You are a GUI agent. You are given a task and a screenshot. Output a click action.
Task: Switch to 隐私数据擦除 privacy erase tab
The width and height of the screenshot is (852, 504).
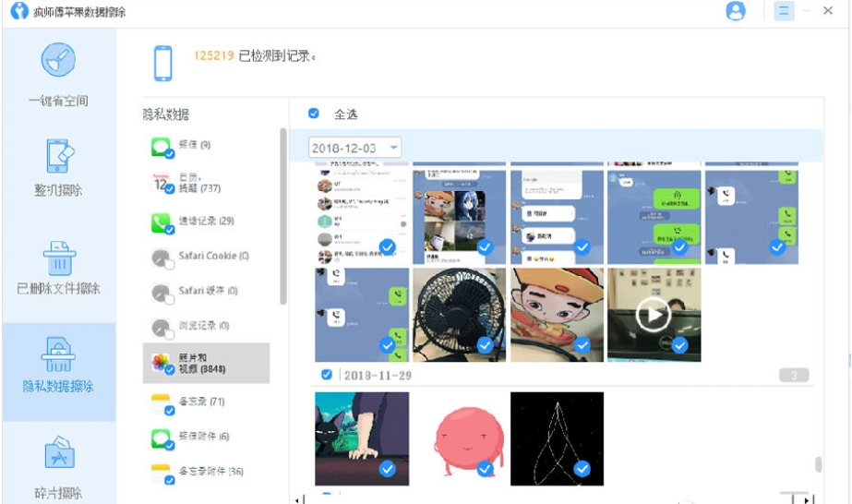[58, 369]
